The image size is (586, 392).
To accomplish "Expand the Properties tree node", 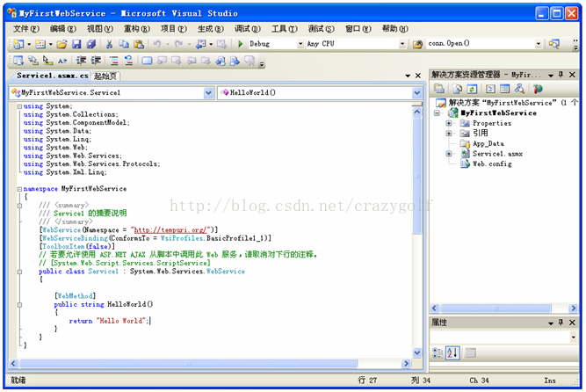I will [x=449, y=123].
